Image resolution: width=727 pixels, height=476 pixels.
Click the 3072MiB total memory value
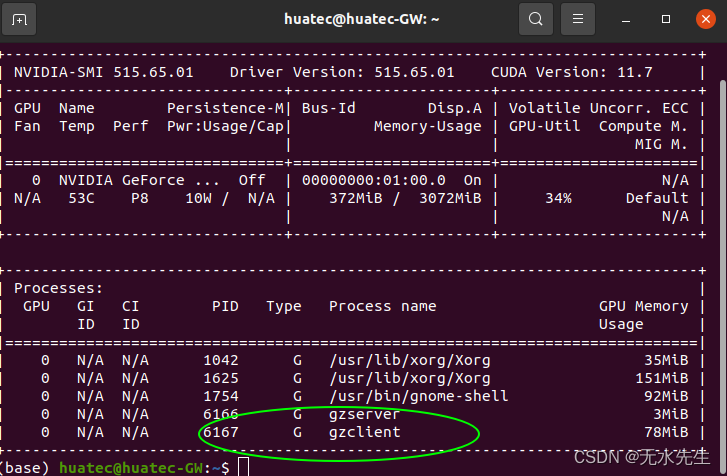pyautogui.click(x=450, y=198)
